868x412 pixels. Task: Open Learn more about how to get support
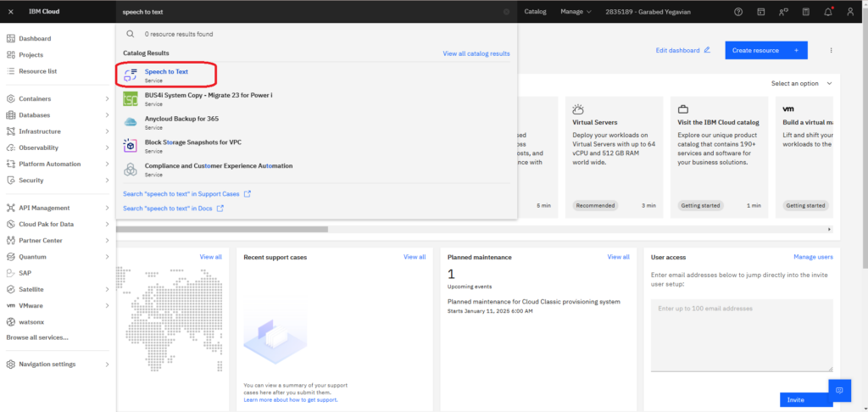click(291, 399)
